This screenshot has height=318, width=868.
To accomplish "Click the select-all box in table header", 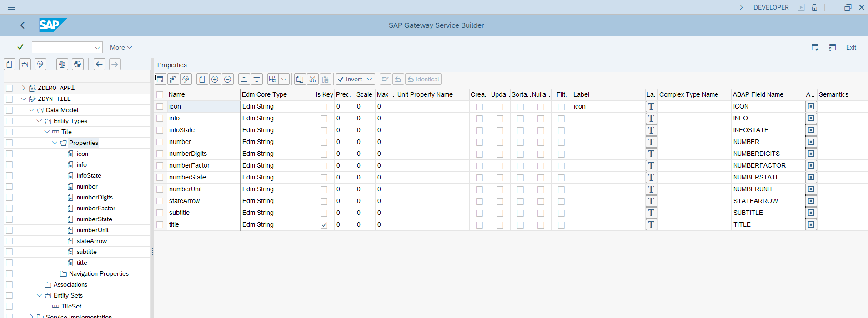I will [x=160, y=94].
